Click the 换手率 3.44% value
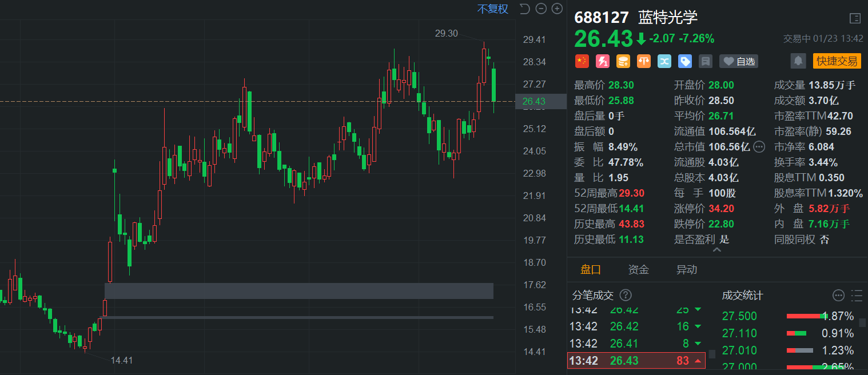Viewport: 868px width, 375px height. 823,162
